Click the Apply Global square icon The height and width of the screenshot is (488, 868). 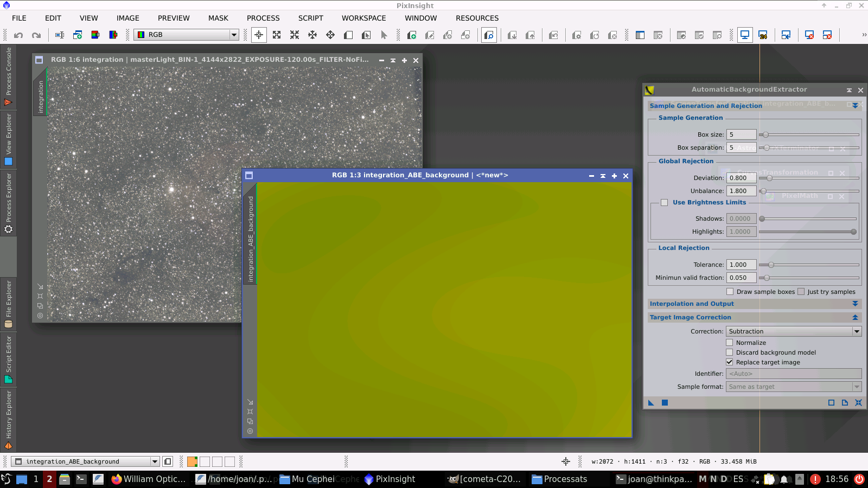coord(665,402)
